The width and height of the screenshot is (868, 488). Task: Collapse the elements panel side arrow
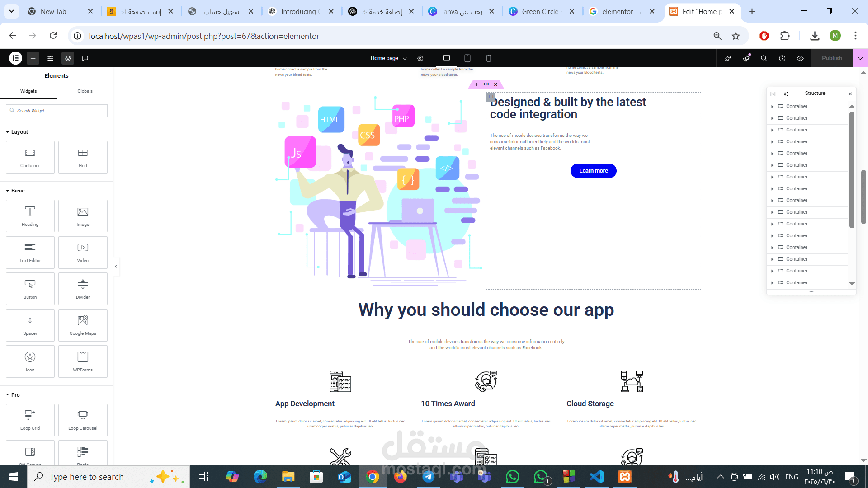pos(116,267)
